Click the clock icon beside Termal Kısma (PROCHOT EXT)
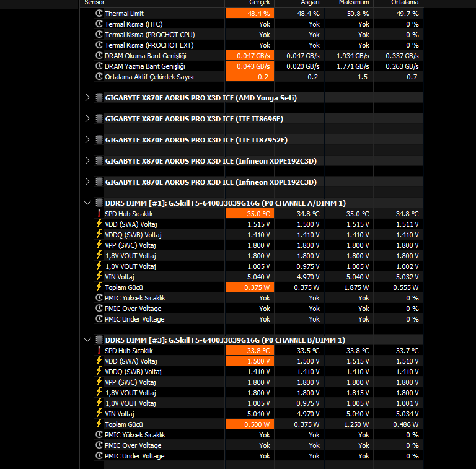476x469 pixels. click(99, 45)
